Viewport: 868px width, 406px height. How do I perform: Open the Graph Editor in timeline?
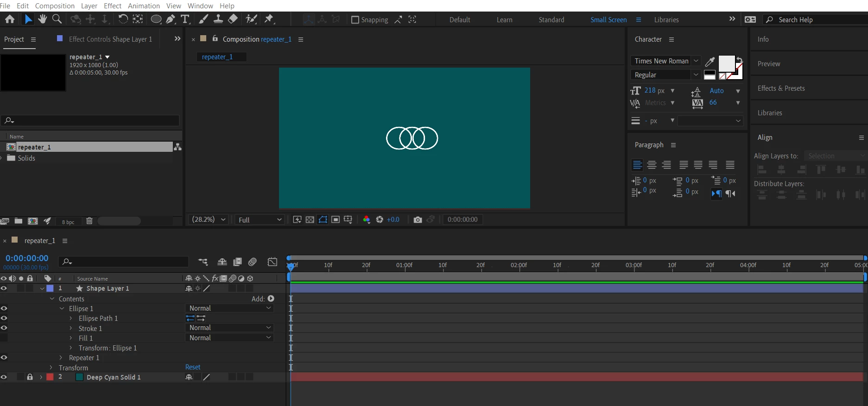point(272,262)
